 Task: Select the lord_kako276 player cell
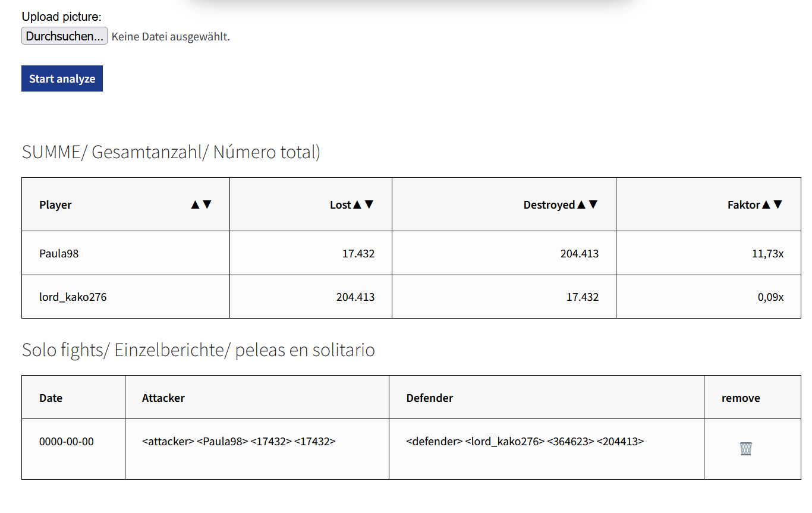73,297
